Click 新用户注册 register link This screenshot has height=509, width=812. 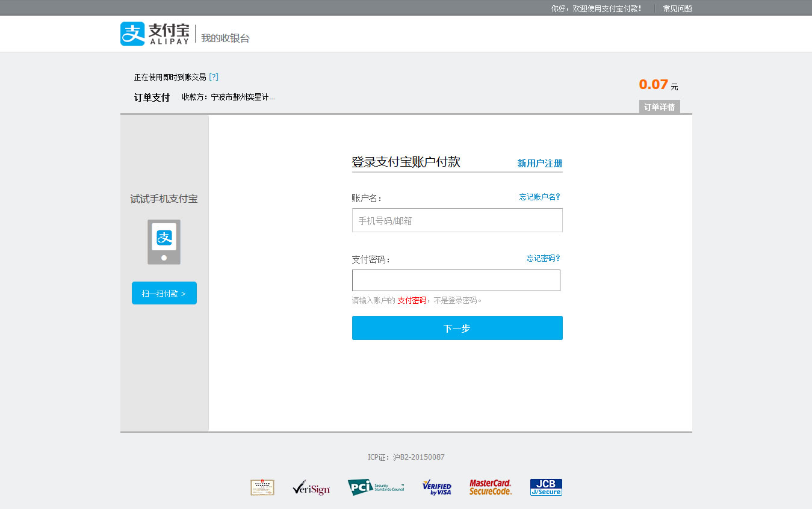pos(540,163)
